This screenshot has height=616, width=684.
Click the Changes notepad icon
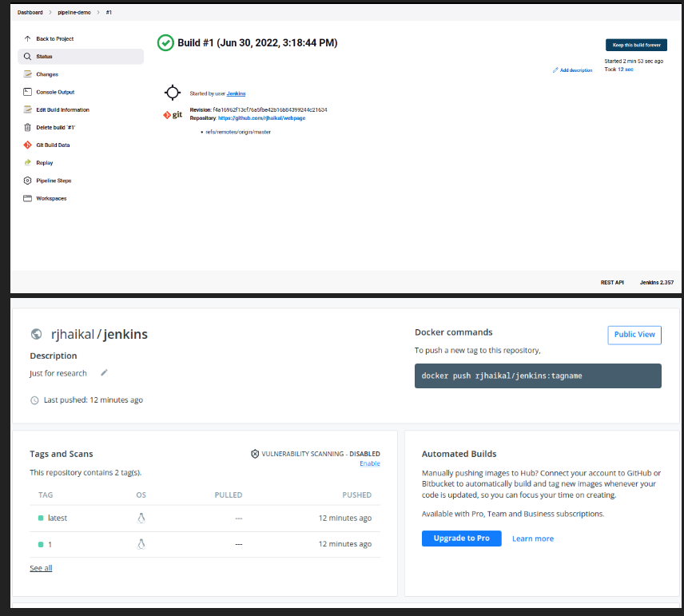click(27, 74)
